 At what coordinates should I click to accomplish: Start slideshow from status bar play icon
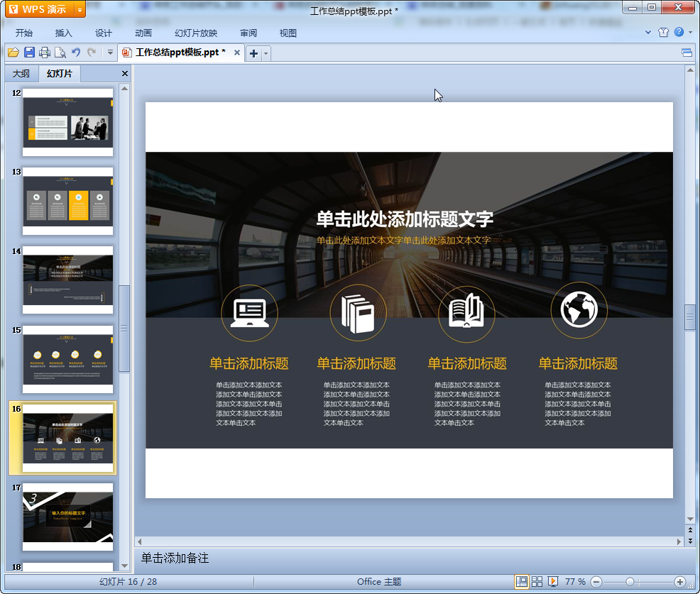click(553, 582)
